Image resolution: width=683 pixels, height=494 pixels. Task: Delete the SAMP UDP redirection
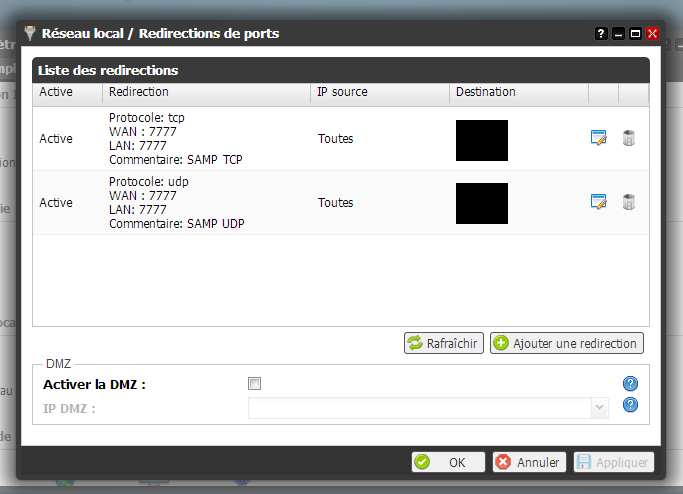click(628, 202)
